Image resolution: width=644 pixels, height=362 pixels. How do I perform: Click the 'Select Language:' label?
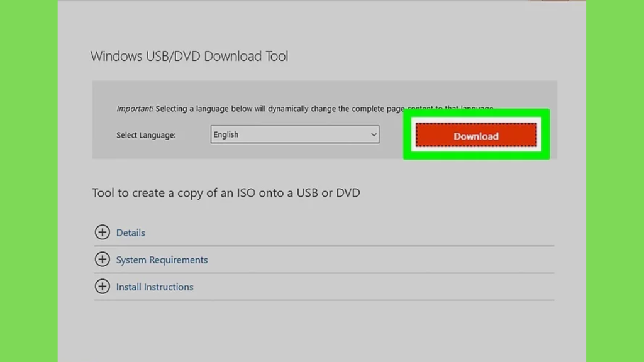[146, 135]
